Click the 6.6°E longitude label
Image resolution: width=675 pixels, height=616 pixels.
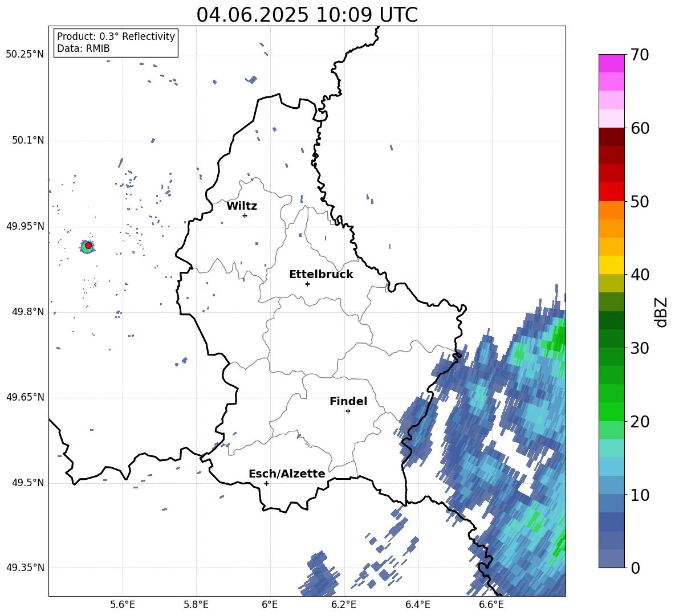(x=491, y=605)
